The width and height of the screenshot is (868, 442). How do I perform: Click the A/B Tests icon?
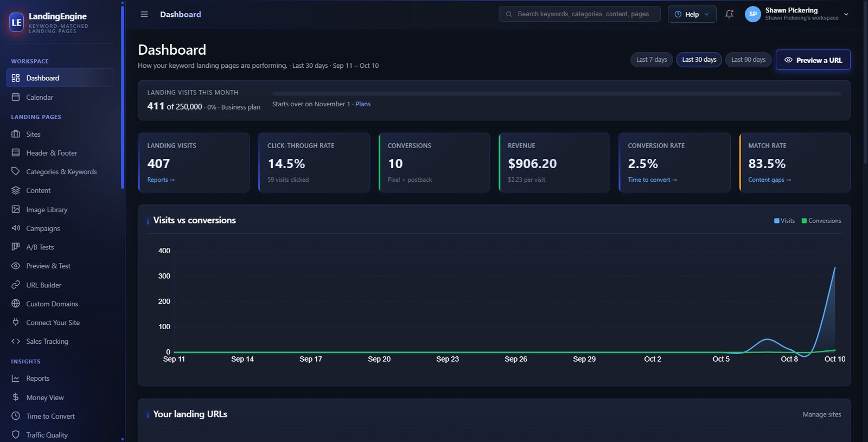tap(16, 247)
